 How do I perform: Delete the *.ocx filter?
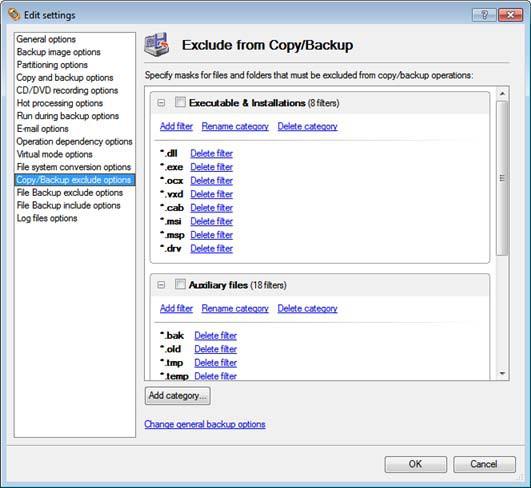click(x=212, y=181)
